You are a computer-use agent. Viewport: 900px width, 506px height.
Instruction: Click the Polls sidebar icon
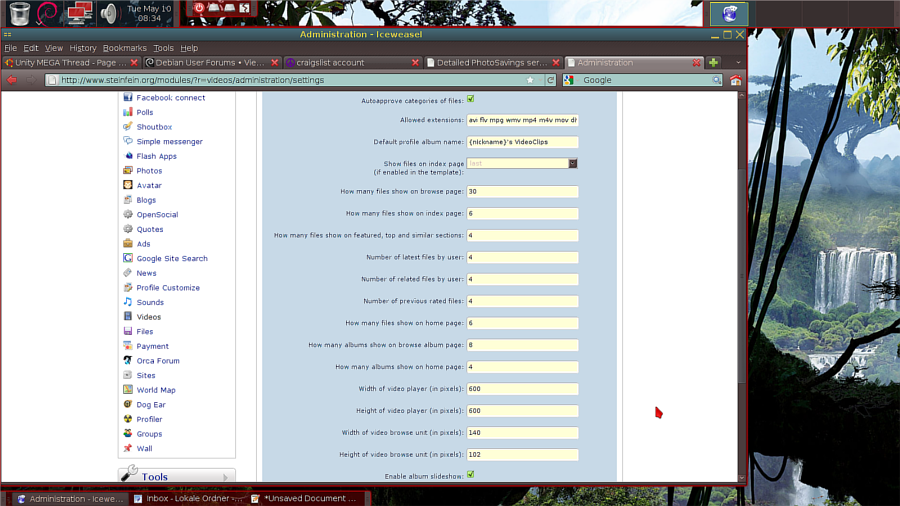(x=128, y=112)
